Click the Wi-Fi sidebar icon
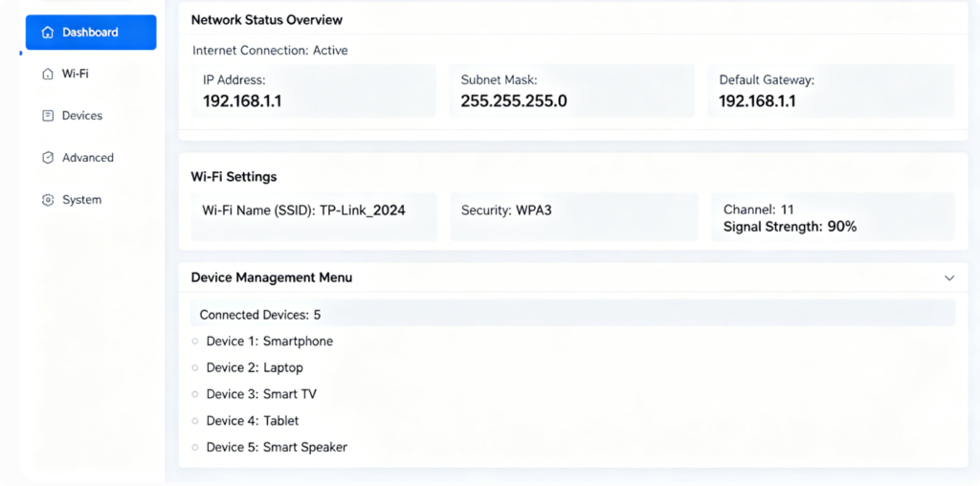 tap(47, 74)
